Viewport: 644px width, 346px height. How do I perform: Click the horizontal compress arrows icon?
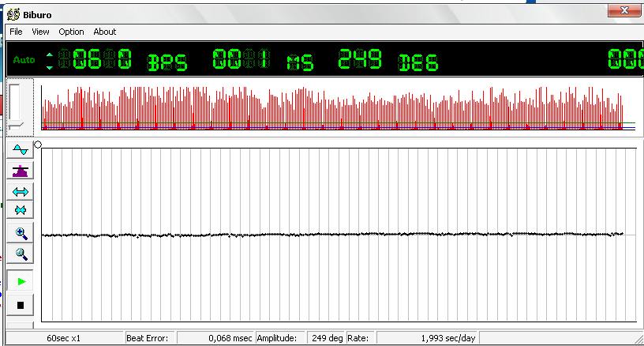(x=21, y=211)
